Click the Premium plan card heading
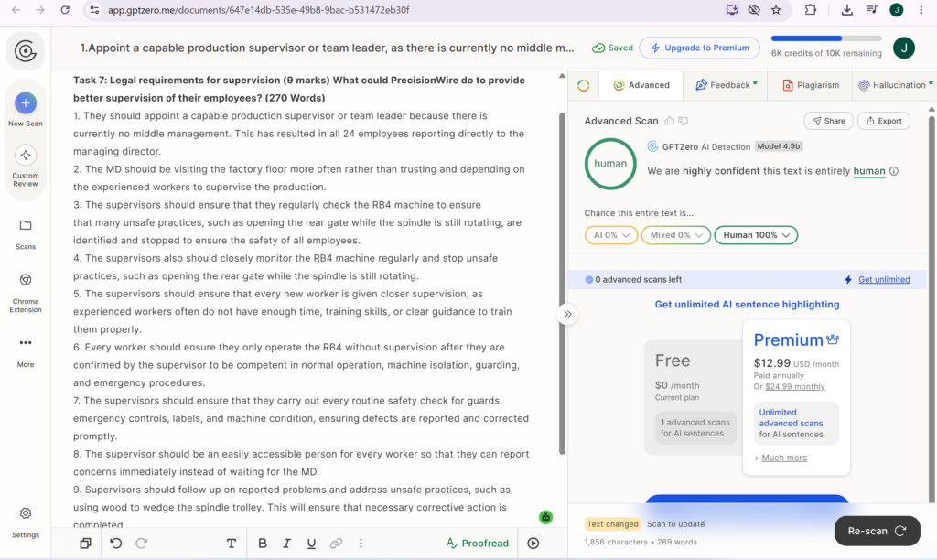 [x=796, y=339]
